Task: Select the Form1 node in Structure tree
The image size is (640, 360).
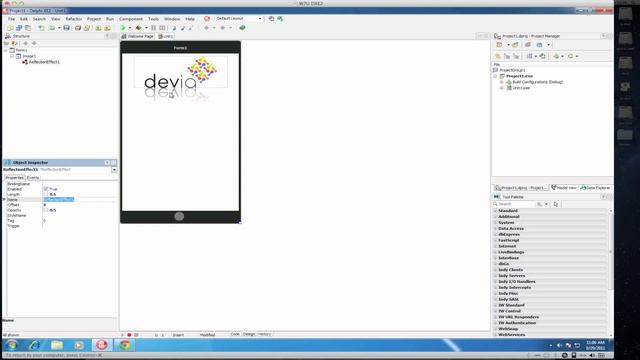Action: pyautogui.click(x=21, y=50)
